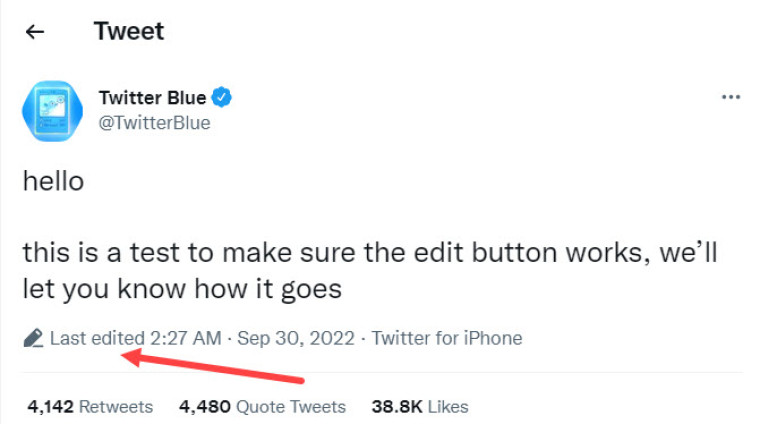Image resolution: width=760 pixels, height=424 pixels.
Task: View the 4,142 Retweets list
Action: tap(90, 407)
